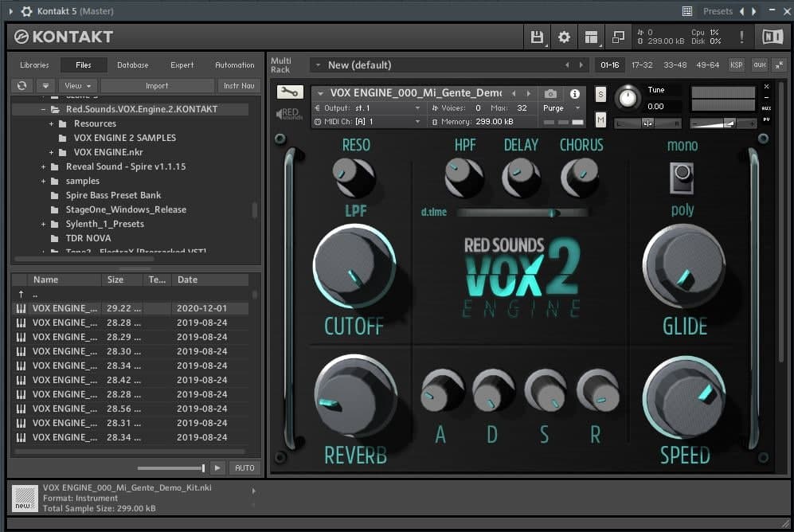Screen dimensions: 794x532
Task: Open the workspace layout panel icon
Action: pyautogui.click(x=591, y=37)
